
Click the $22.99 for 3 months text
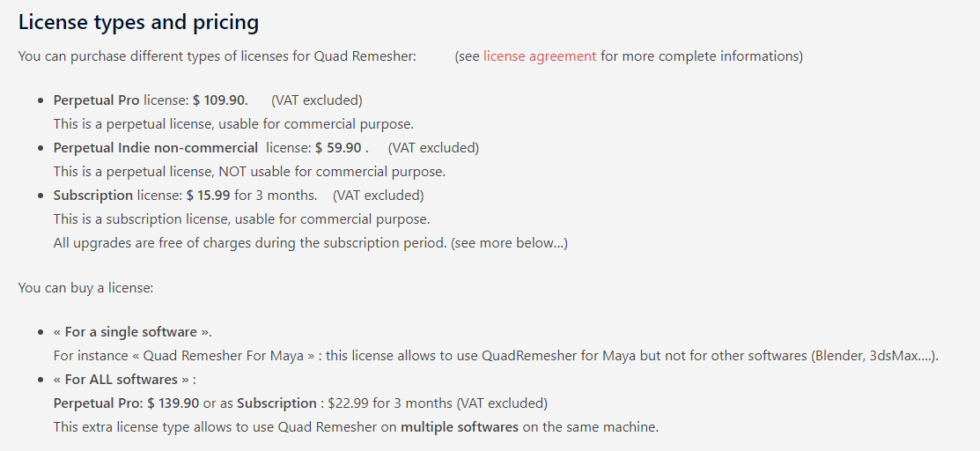[391, 403]
